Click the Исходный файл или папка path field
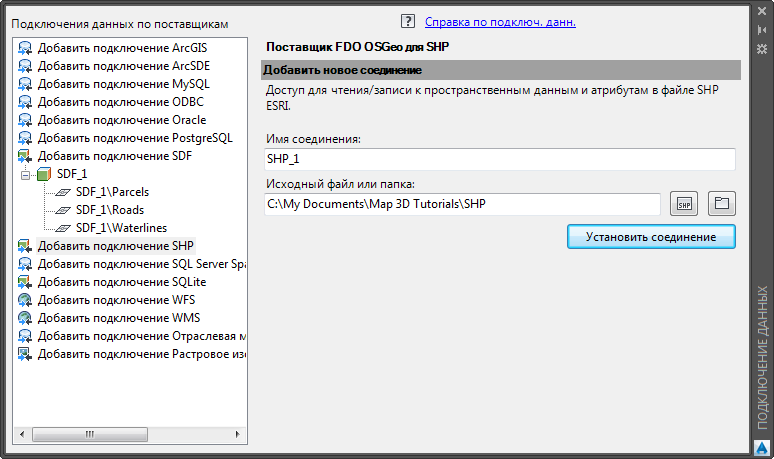 pos(463,204)
